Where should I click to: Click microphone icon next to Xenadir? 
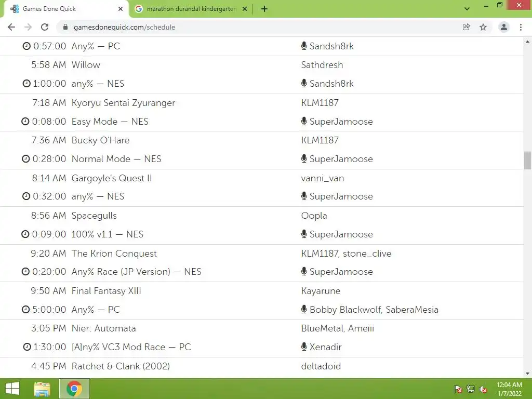pos(304,347)
